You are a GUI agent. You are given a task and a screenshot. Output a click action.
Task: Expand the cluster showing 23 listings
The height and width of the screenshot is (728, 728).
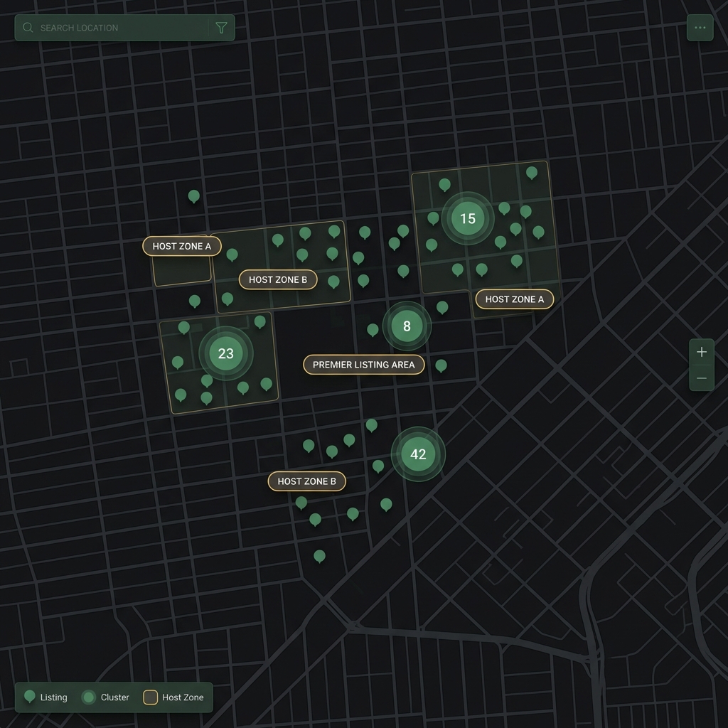[x=225, y=353]
